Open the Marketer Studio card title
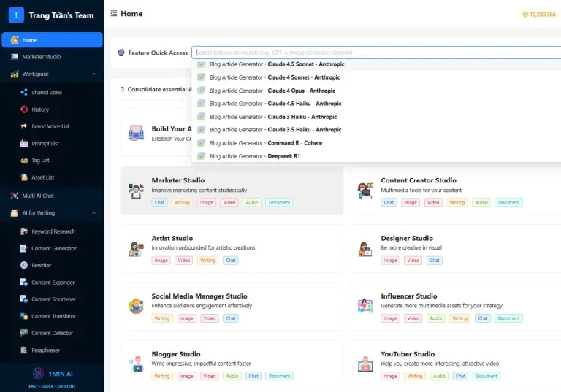561x392 pixels. point(178,180)
